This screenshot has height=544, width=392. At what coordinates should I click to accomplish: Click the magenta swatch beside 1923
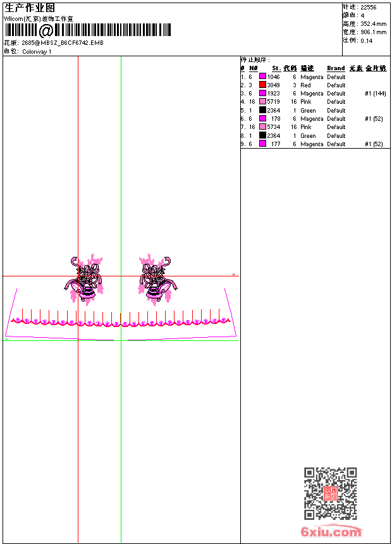pyautogui.click(x=262, y=93)
